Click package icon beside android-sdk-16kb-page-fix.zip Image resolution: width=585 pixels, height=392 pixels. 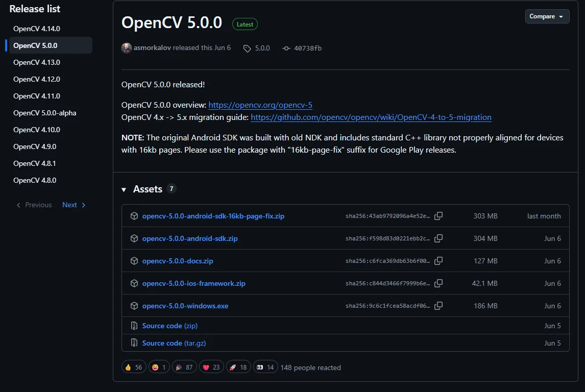pos(134,216)
